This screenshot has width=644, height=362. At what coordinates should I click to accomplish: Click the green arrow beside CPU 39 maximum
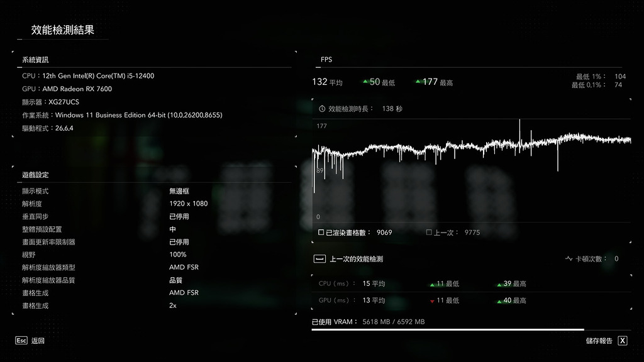499,285
